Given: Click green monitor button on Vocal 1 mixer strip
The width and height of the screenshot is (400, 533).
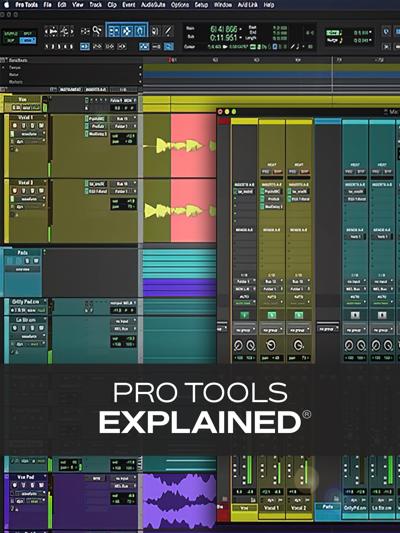Looking at the screenshot, I should [272, 315].
